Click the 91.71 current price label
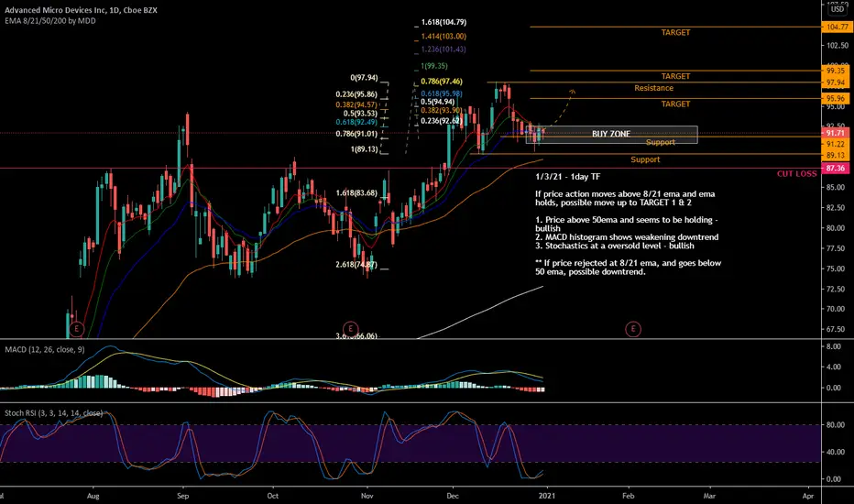 coord(834,133)
